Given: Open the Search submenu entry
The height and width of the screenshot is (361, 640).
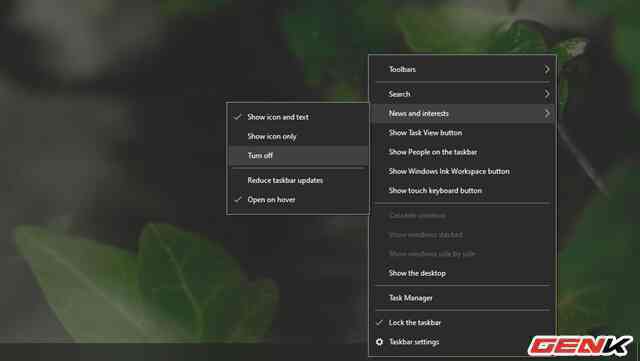Looking at the screenshot, I should (462, 94).
